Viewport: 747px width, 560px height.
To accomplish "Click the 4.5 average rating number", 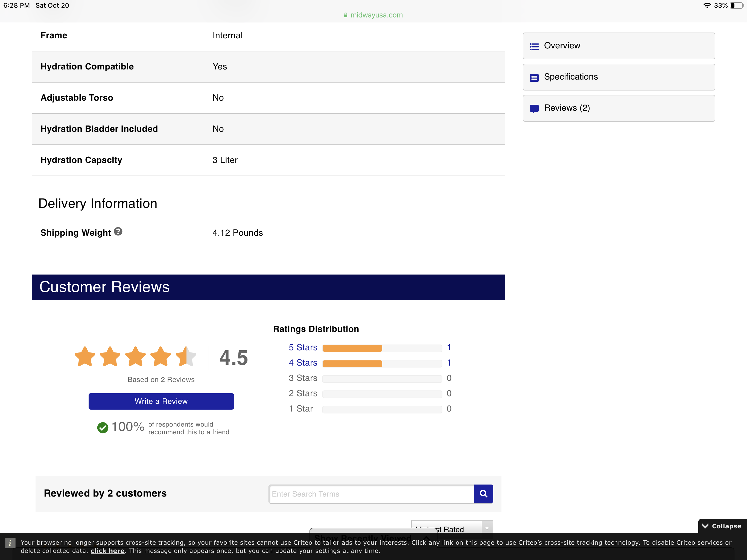I will click(233, 358).
